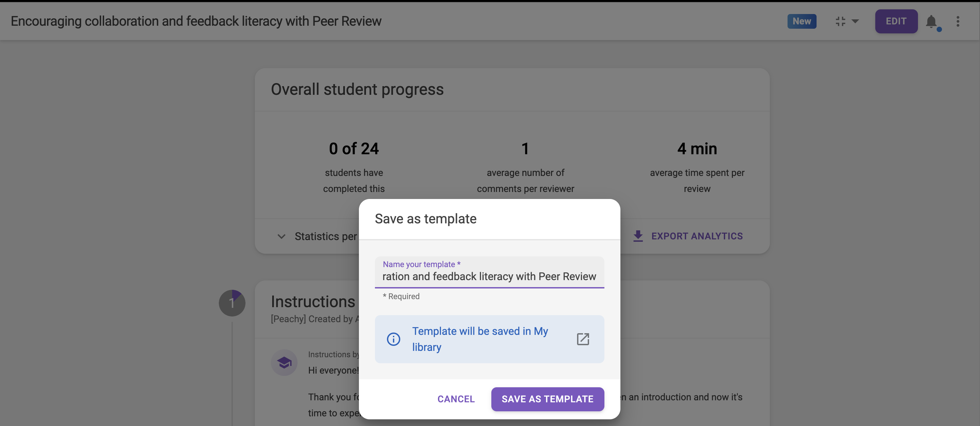
Task: Click '0 of 24' students completed stat
Action: (x=354, y=149)
